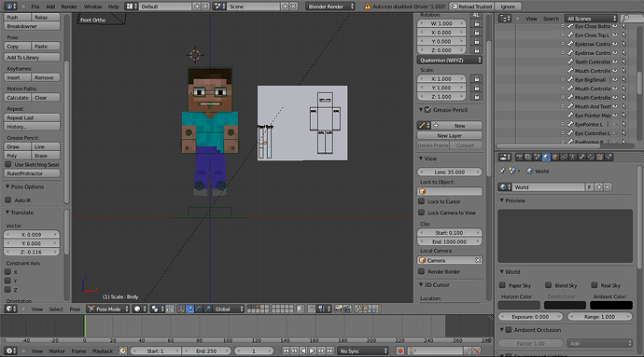Open the Render menu in top bar

69,7
